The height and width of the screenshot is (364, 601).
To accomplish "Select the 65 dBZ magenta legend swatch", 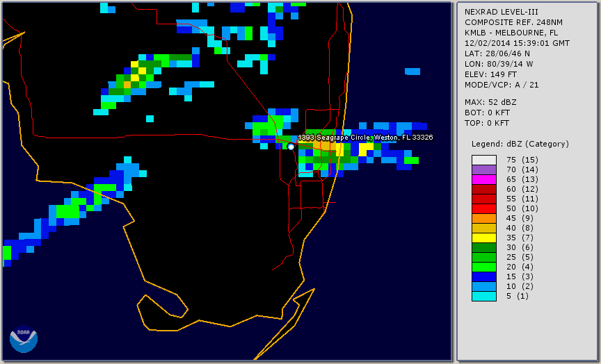I will coord(484,179).
